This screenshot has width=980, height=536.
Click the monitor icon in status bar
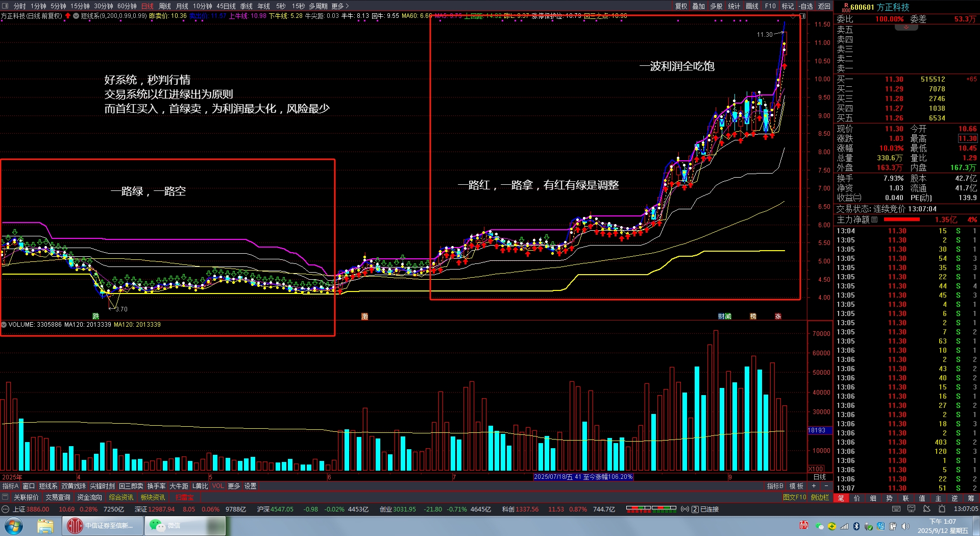912,509
